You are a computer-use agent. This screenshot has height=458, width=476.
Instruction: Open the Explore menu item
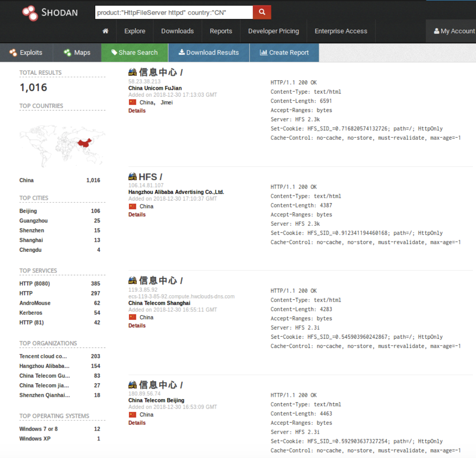[135, 31]
